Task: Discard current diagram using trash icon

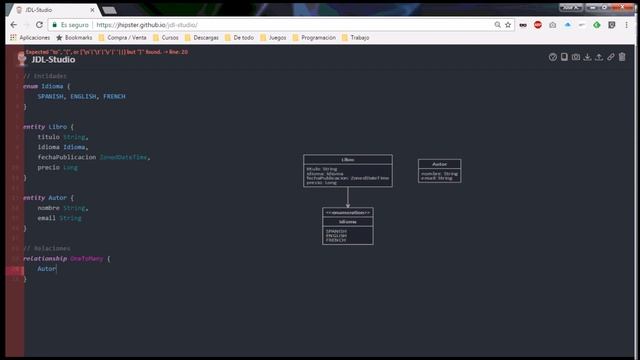Action: tap(622, 57)
